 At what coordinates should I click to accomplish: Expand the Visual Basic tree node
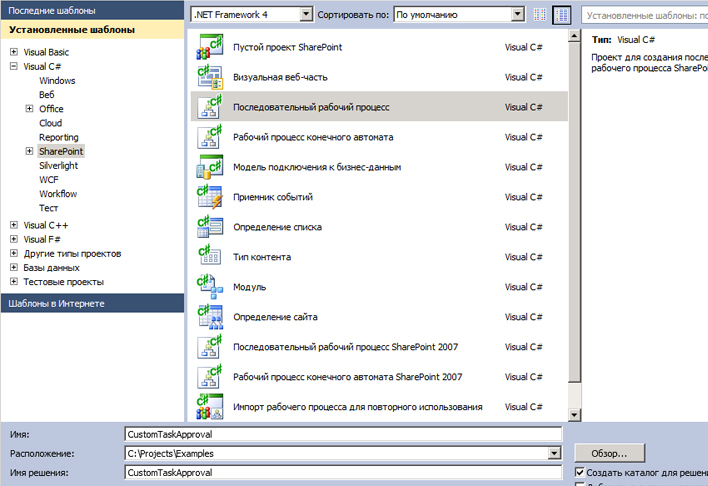tap(14, 52)
